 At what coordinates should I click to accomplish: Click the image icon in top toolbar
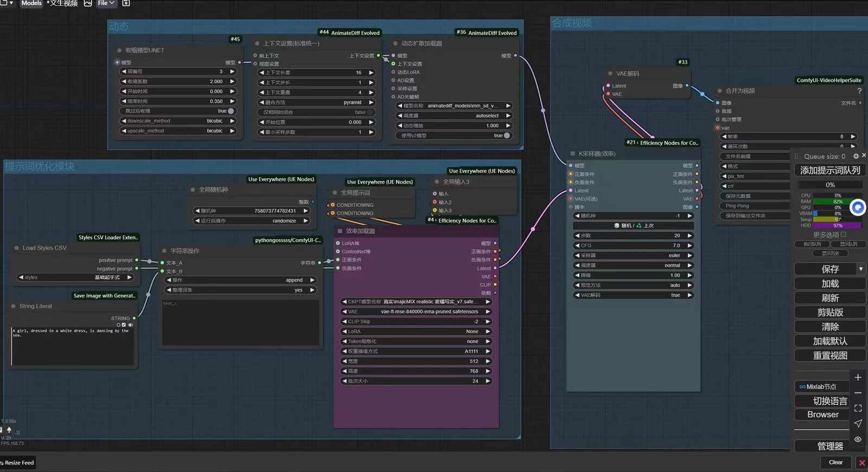click(x=88, y=3)
